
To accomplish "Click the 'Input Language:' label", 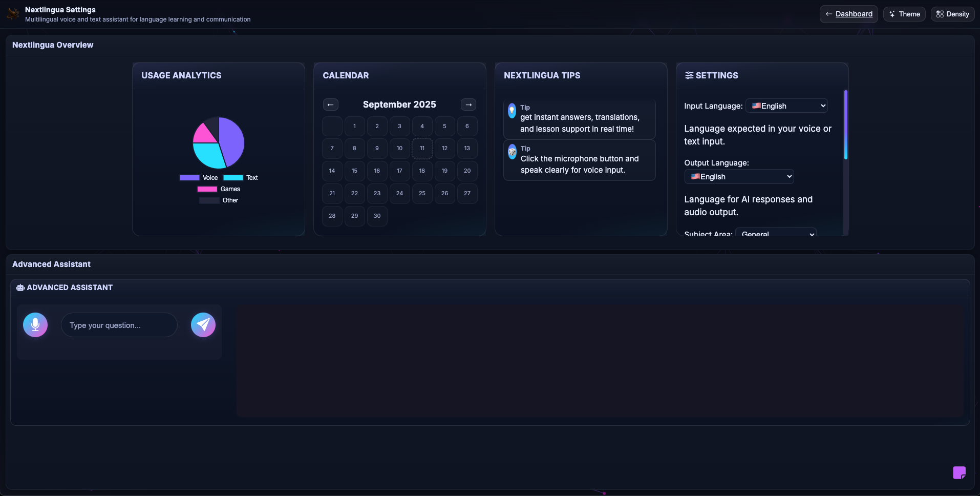I will pos(713,106).
